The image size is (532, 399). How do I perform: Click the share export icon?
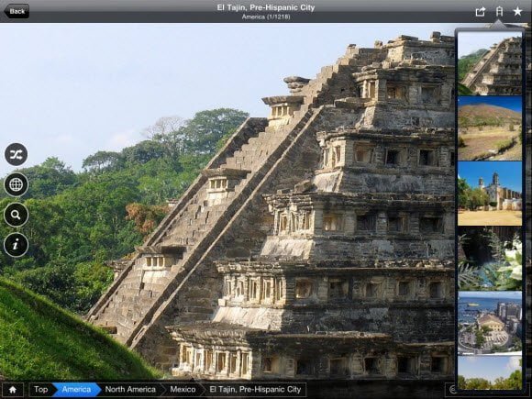(x=480, y=12)
